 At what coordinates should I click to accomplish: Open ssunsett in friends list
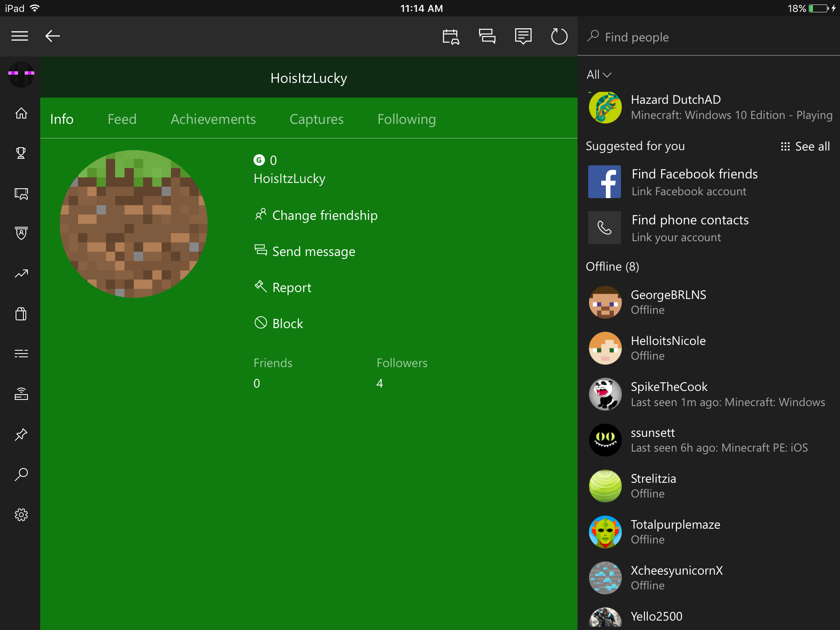pyautogui.click(x=709, y=440)
